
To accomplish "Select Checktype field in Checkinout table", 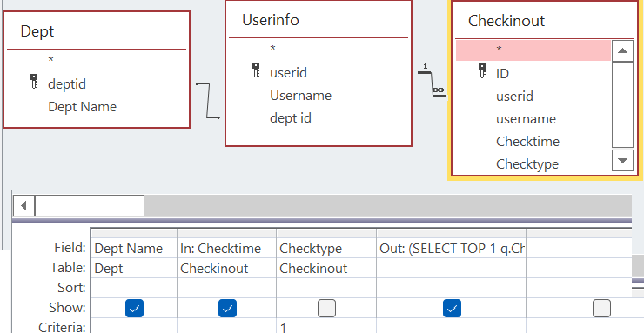I will pyautogui.click(x=527, y=163).
